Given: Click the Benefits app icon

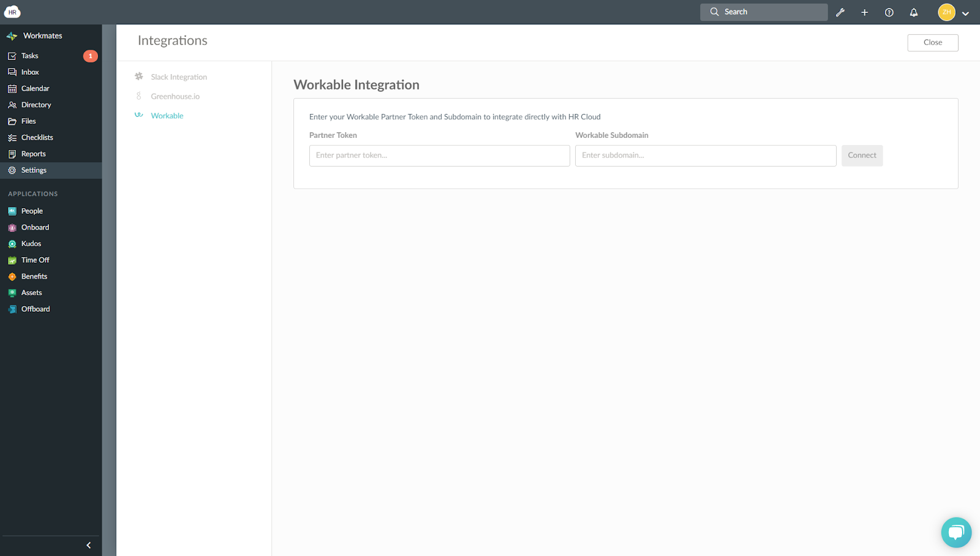Looking at the screenshot, I should click(12, 276).
